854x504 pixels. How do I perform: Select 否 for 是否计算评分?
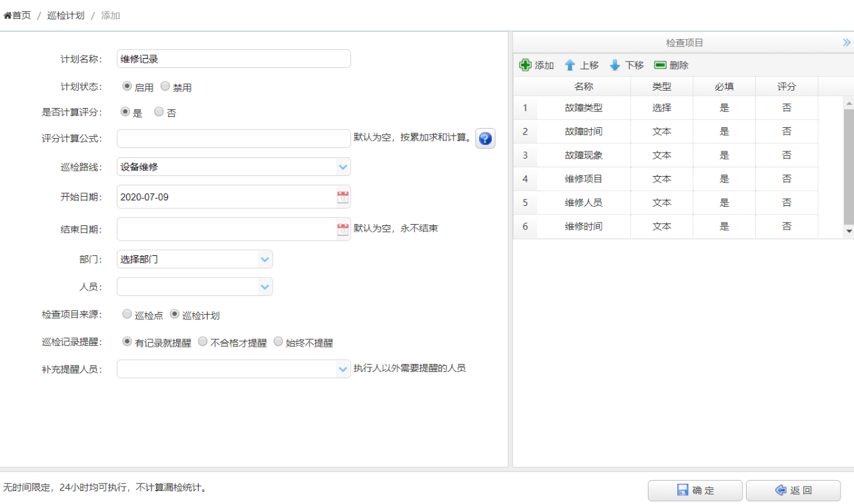click(159, 112)
